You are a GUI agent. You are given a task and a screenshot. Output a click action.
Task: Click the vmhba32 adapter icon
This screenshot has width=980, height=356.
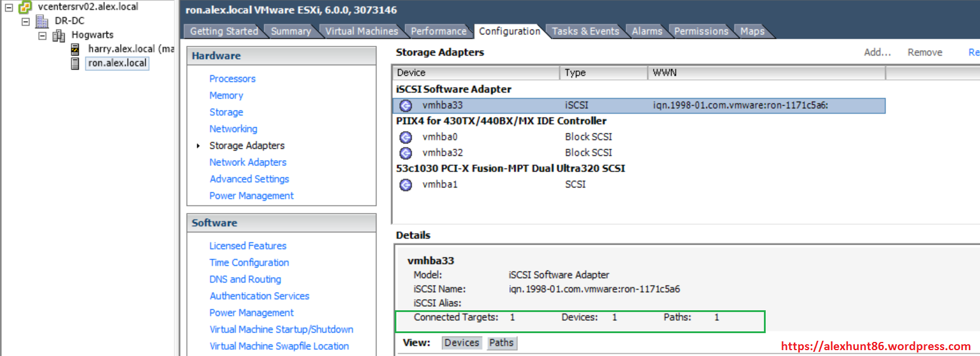point(406,153)
